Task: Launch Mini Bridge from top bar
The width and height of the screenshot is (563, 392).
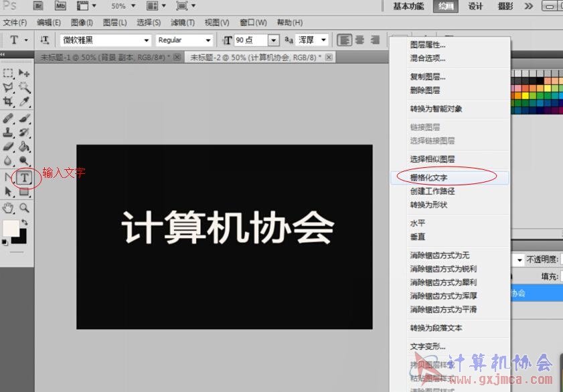Action: (60, 6)
